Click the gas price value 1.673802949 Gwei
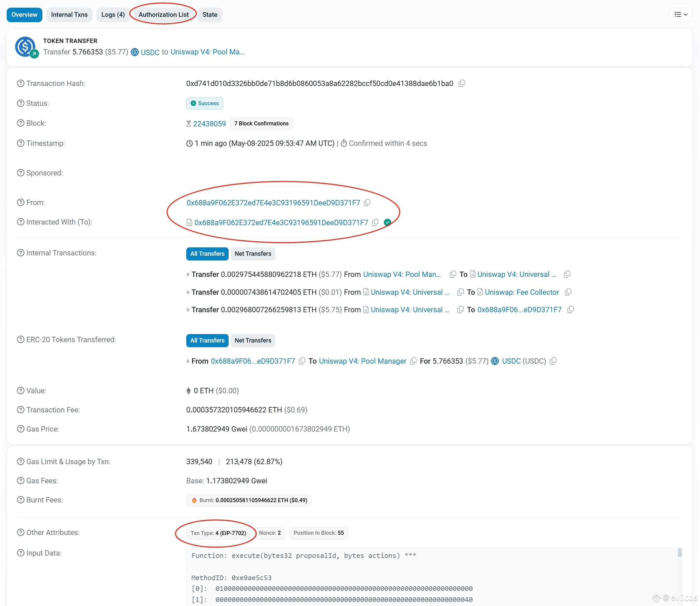 217,429
